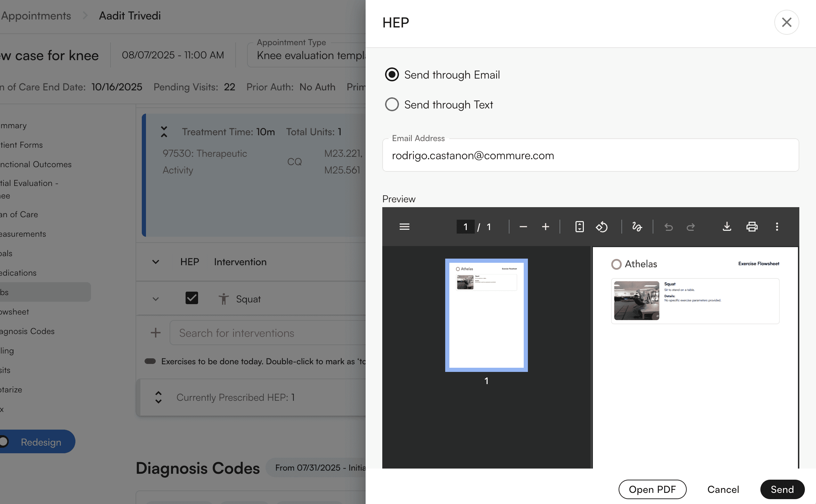Open more options in the PDF toolbar
816x504 pixels.
(x=777, y=227)
